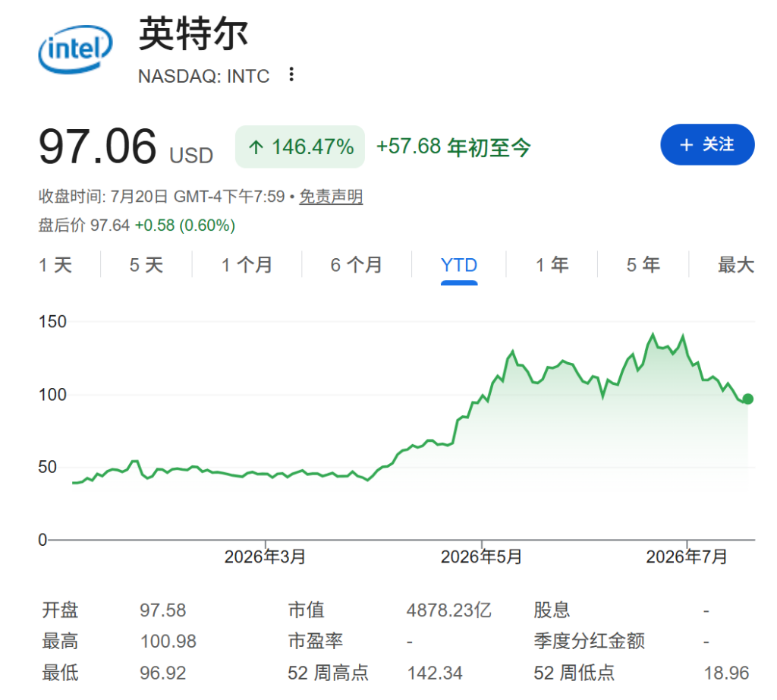777x700 pixels.
Task: Click the 2026年7月 axis label
Action: [686, 557]
